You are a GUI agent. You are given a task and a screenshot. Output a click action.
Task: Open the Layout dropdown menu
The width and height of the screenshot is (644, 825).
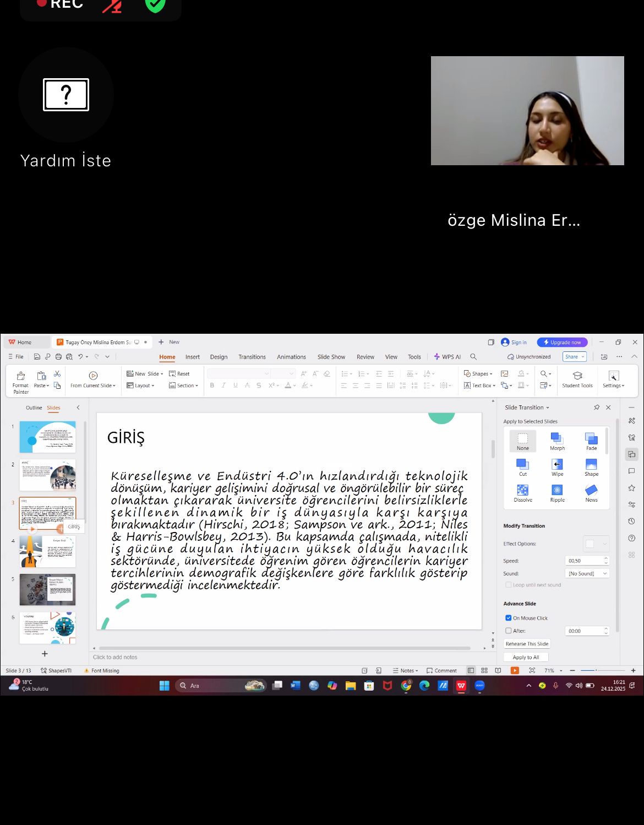[x=140, y=386]
